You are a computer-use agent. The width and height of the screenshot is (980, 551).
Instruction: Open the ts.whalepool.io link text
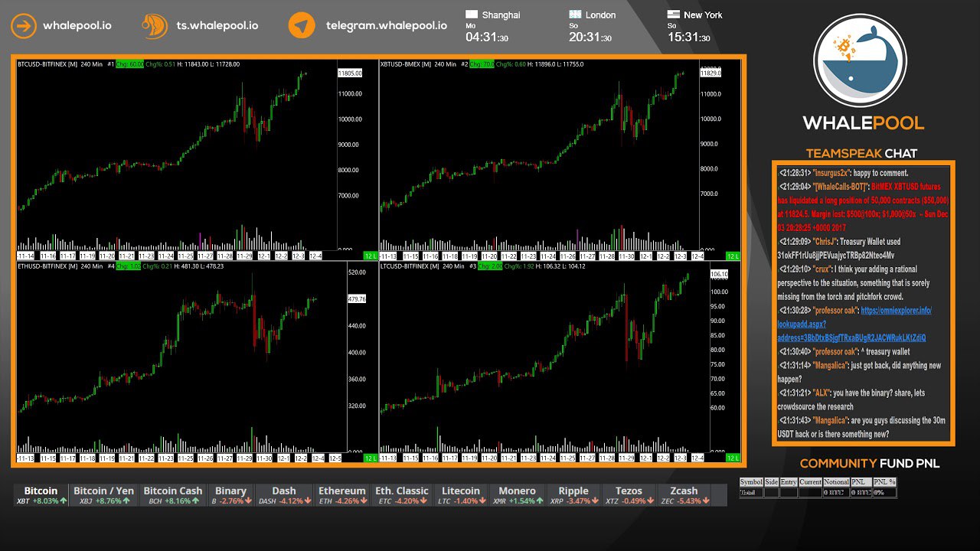tap(217, 25)
